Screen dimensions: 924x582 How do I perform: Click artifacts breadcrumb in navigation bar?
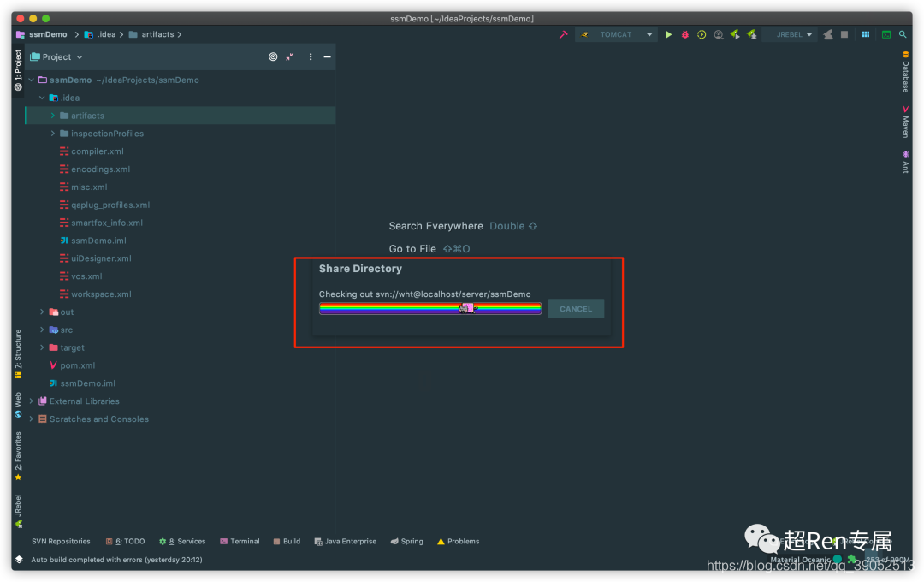coord(151,35)
